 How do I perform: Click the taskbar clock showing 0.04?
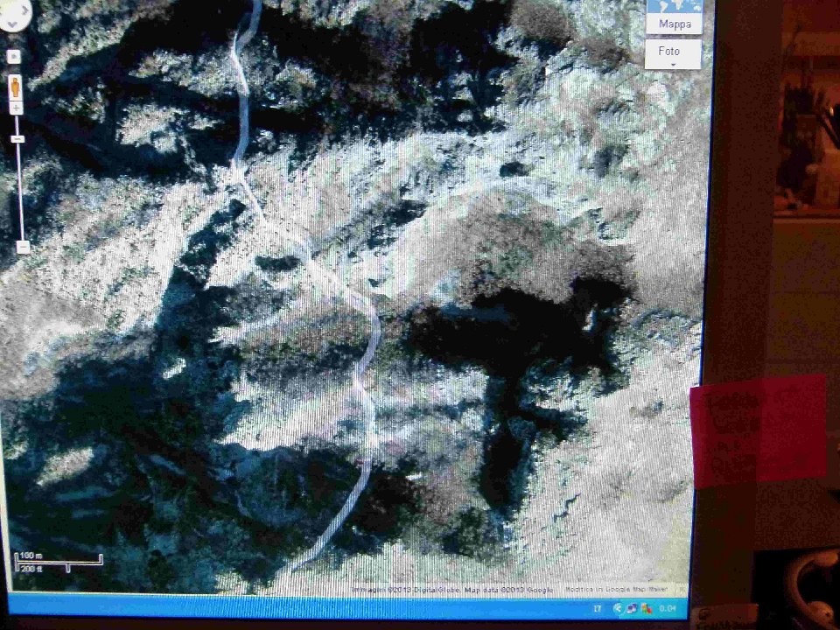(668, 608)
